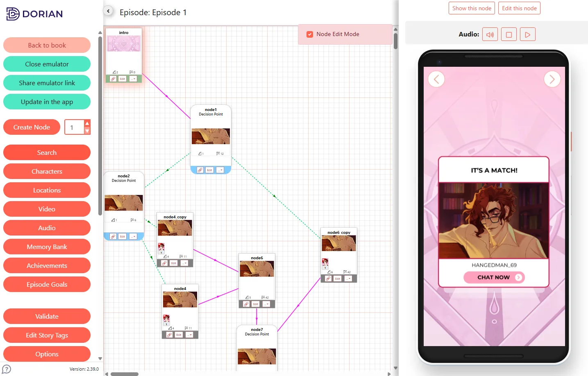Go to previous screen in phone emulator
The image size is (588, 376).
pos(436,79)
